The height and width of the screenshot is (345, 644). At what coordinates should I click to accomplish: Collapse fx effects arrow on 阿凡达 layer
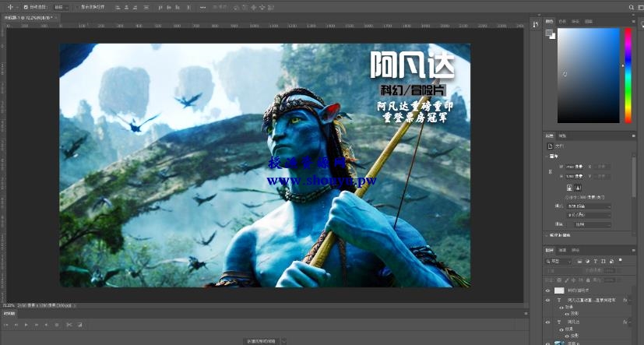coord(631,322)
